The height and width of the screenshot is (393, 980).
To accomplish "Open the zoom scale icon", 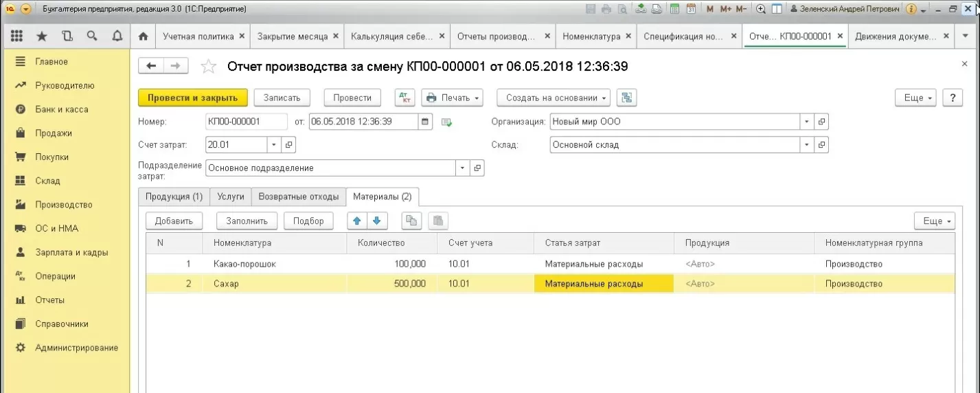I will [x=761, y=9].
